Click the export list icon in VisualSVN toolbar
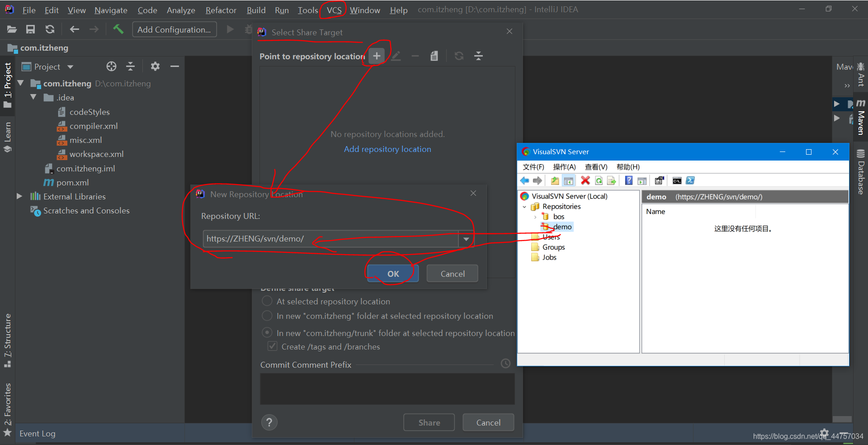 pyautogui.click(x=612, y=181)
